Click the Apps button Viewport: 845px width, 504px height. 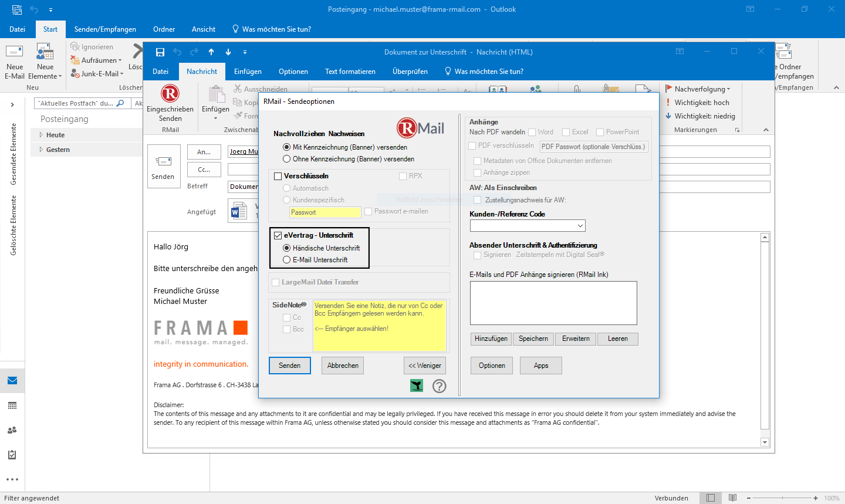tap(541, 366)
